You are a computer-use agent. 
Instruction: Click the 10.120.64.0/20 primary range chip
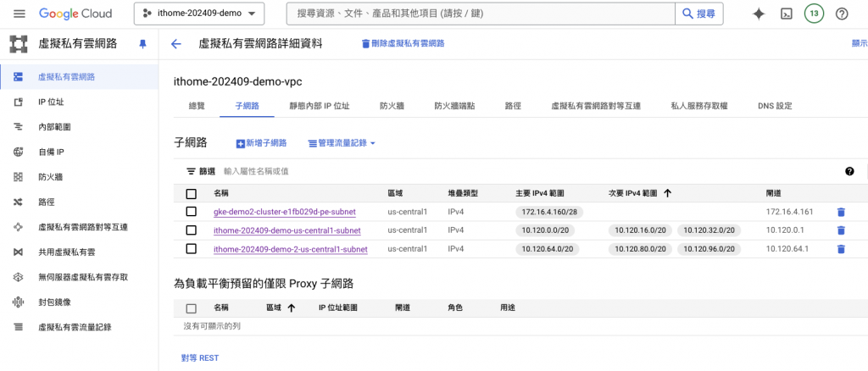547,249
